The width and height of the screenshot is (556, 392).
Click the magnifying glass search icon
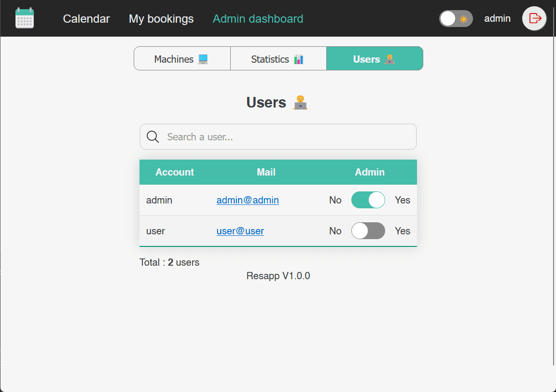point(153,136)
